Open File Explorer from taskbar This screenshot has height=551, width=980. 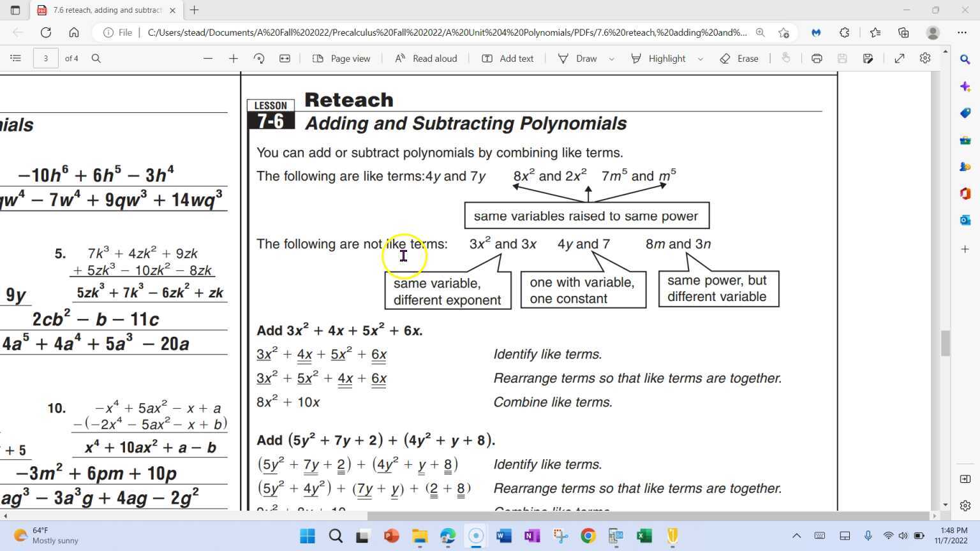point(420,536)
